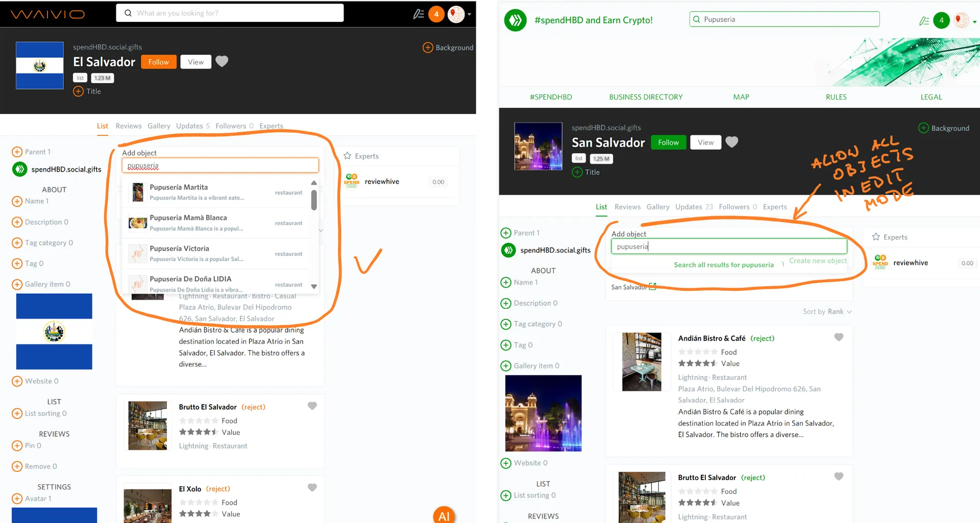Image resolution: width=980 pixels, height=523 pixels.
Task: Add Title plus icon under El Salvador
Action: click(78, 91)
